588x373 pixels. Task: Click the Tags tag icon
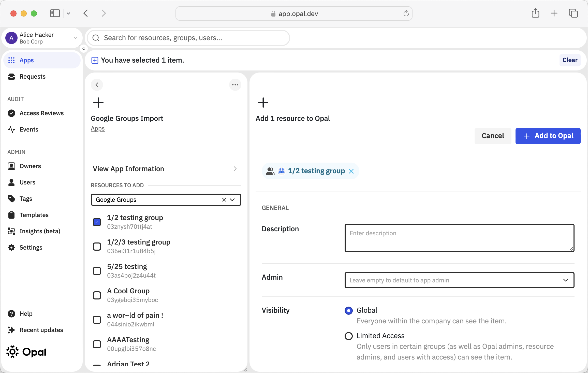pos(11,199)
